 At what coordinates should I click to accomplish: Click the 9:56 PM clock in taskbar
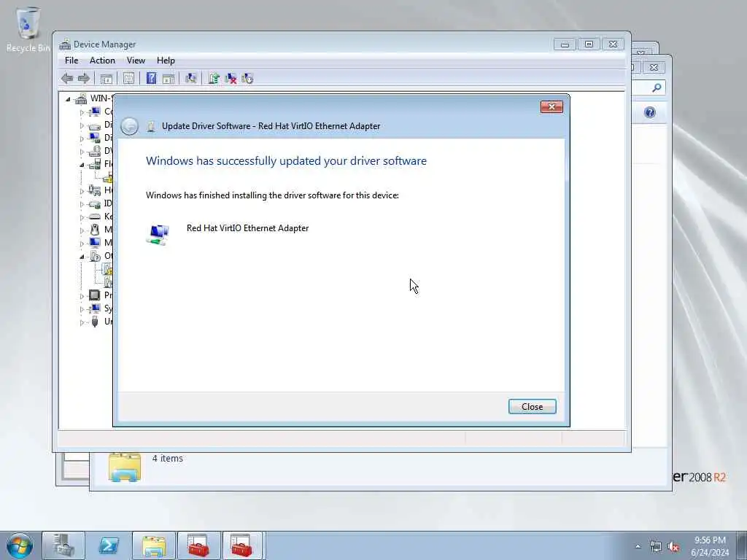pos(710,540)
